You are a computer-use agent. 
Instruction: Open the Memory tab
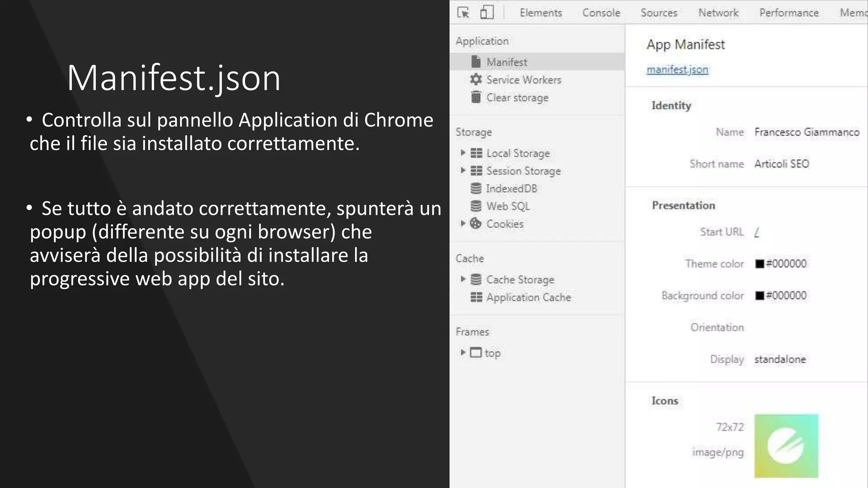pyautogui.click(x=854, y=13)
